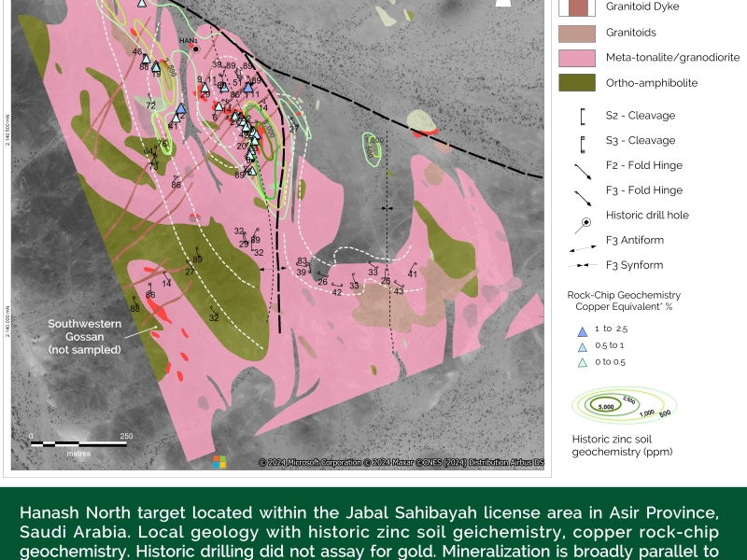Select the S3 Cleavage bracket symbol

(x=582, y=142)
